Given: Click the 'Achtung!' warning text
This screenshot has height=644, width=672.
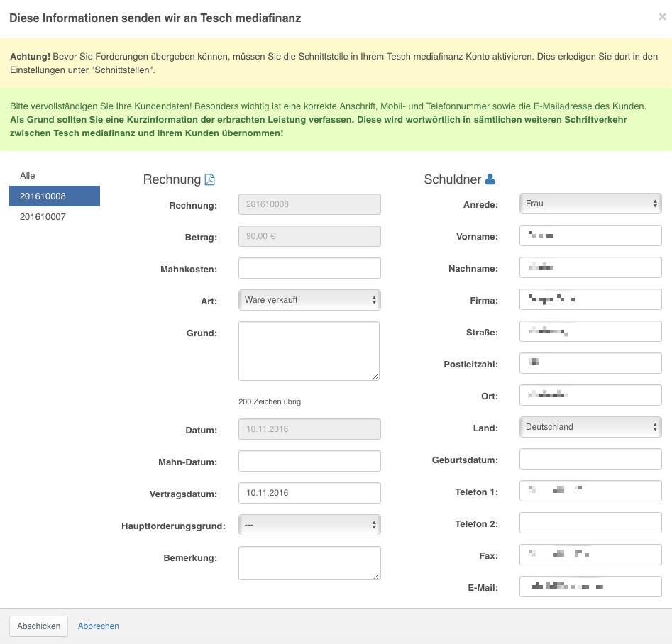Looking at the screenshot, I should tap(30, 57).
